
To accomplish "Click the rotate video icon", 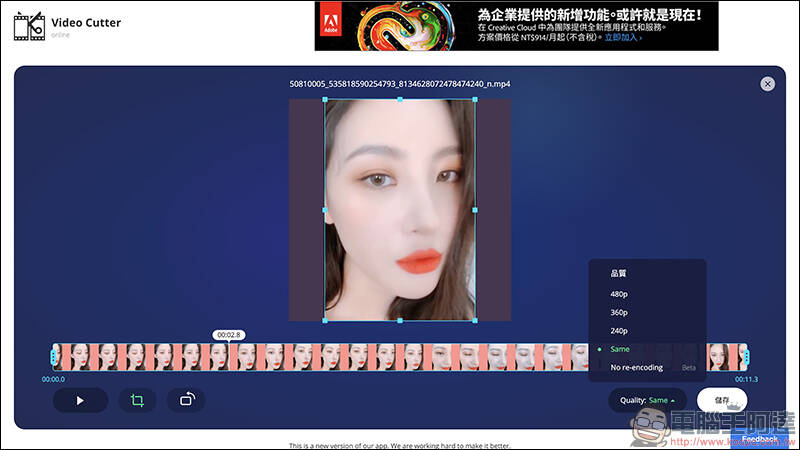I will (186, 399).
